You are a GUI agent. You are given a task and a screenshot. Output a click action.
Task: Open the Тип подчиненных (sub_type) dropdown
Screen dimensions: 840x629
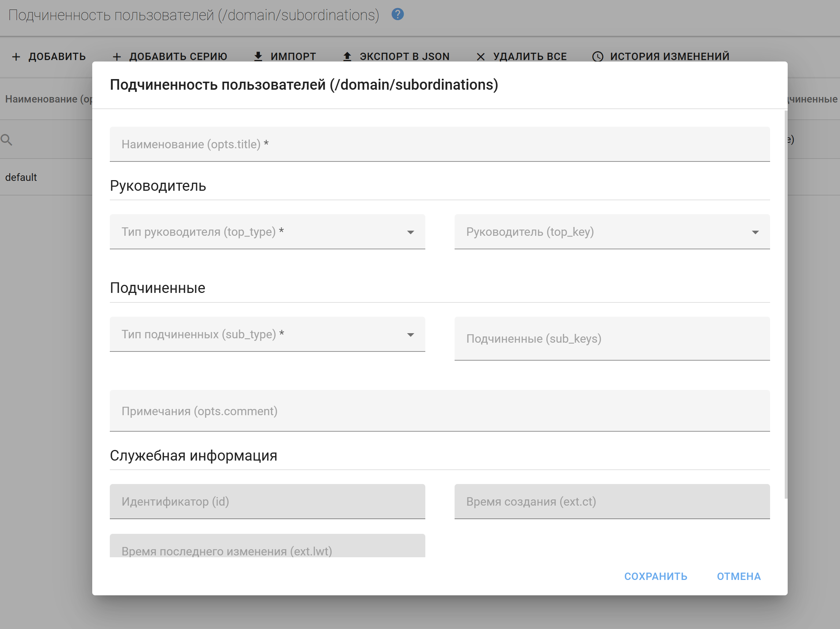click(267, 334)
